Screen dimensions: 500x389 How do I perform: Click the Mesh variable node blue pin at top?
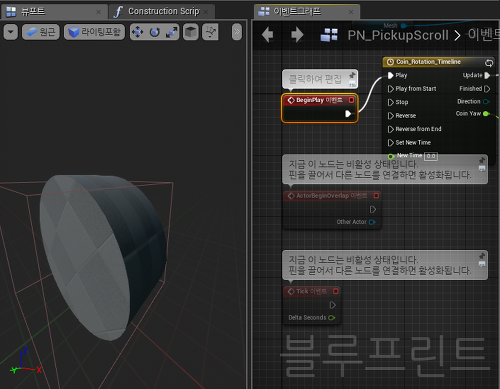404,26
